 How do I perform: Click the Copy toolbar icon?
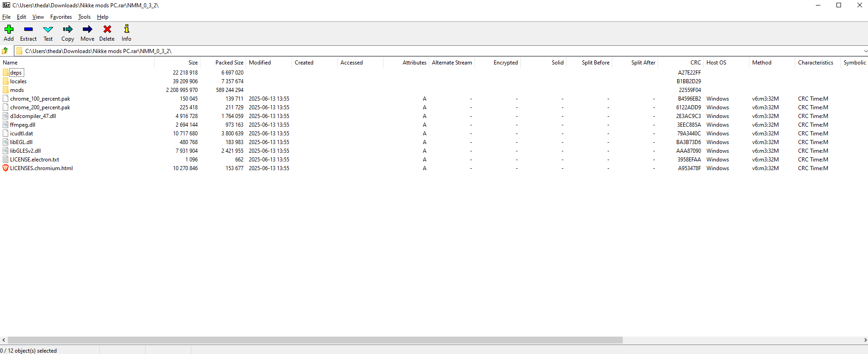[68, 29]
